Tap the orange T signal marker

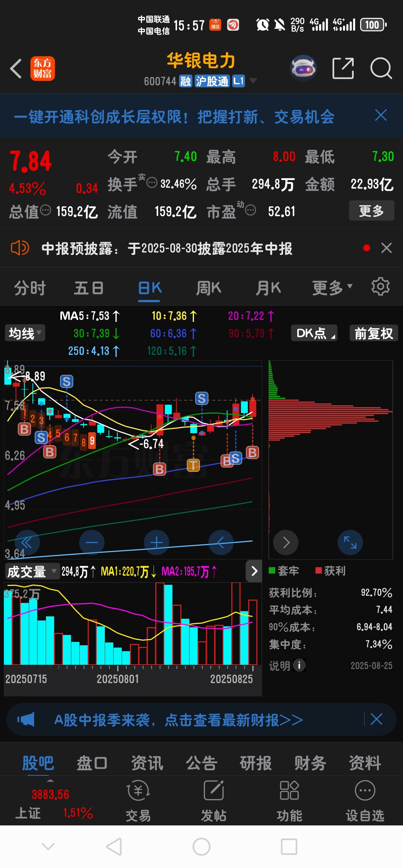(x=193, y=465)
